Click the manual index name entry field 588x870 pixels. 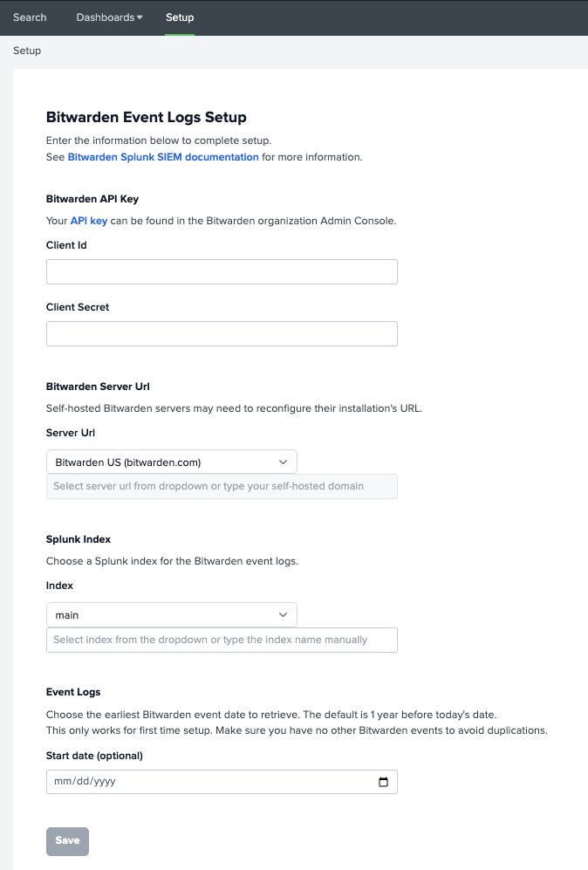221,640
